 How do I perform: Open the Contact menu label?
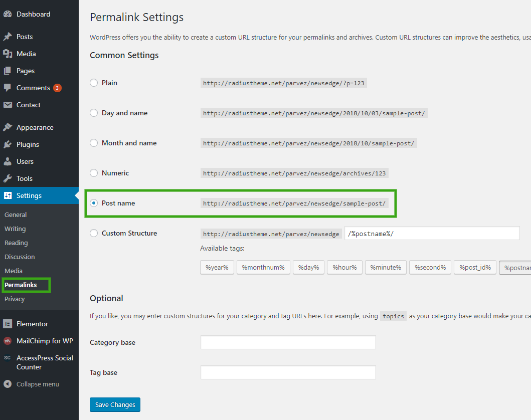pyautogui.click(x=29, y=105)
